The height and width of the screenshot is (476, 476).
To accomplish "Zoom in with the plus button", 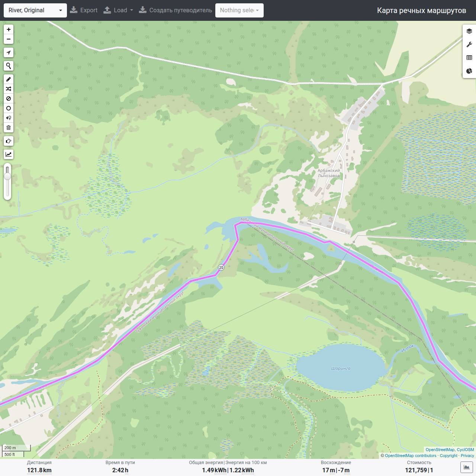I will (x=9, y=29).
